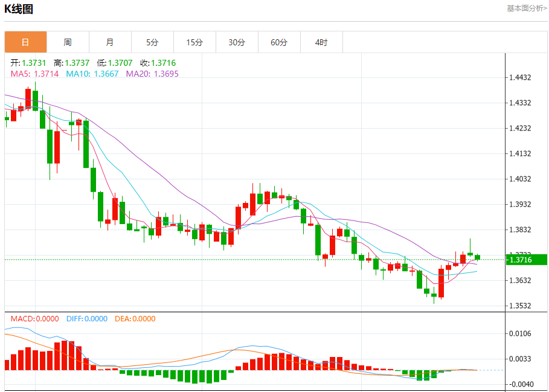Select the 4时 timeframe tab
Image resolution: width=549 pixels, height=392 pixels.
pos(322,42)
